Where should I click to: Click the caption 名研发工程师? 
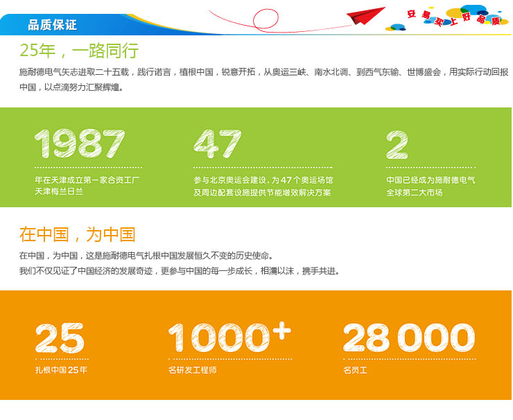(193, 370)
